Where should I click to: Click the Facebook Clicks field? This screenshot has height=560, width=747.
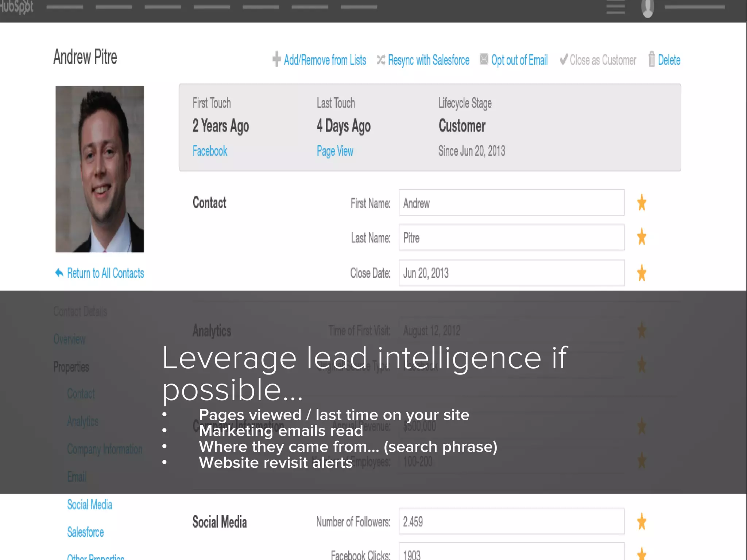click(x=512, y=551)
